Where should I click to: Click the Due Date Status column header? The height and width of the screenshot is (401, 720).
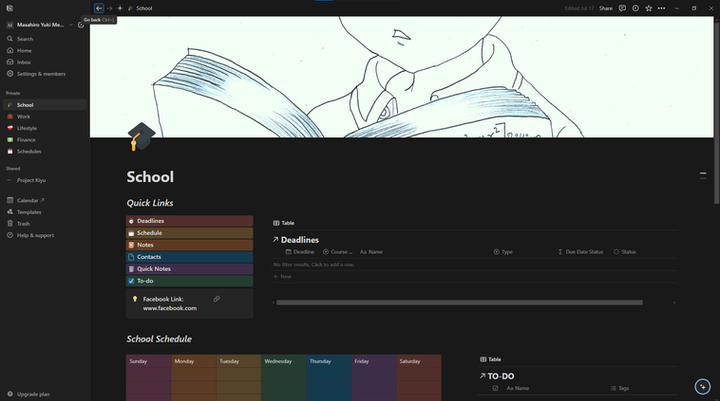click(x=580, y=252)
